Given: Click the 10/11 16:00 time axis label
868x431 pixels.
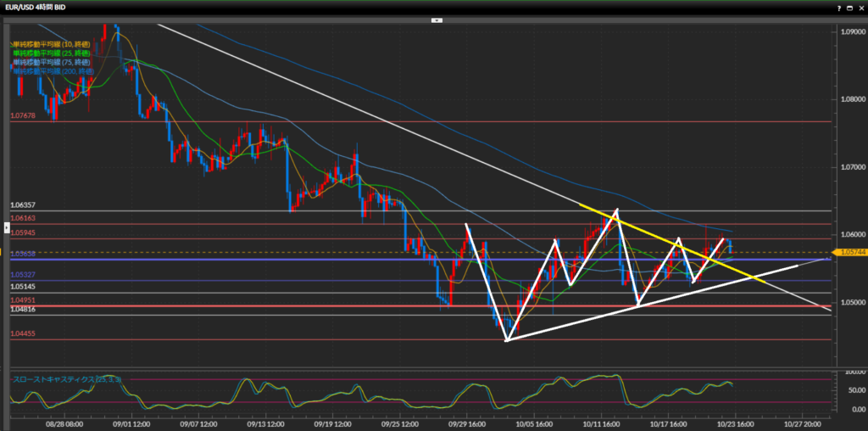Looking at the screenshot, I should pos(600,422).
